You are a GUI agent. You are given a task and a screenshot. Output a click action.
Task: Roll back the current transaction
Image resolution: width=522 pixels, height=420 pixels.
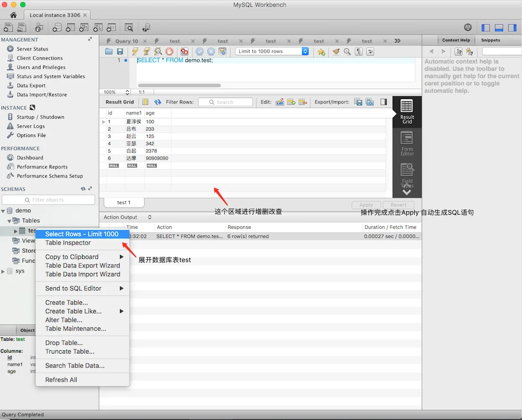click(x=211, y=52)
